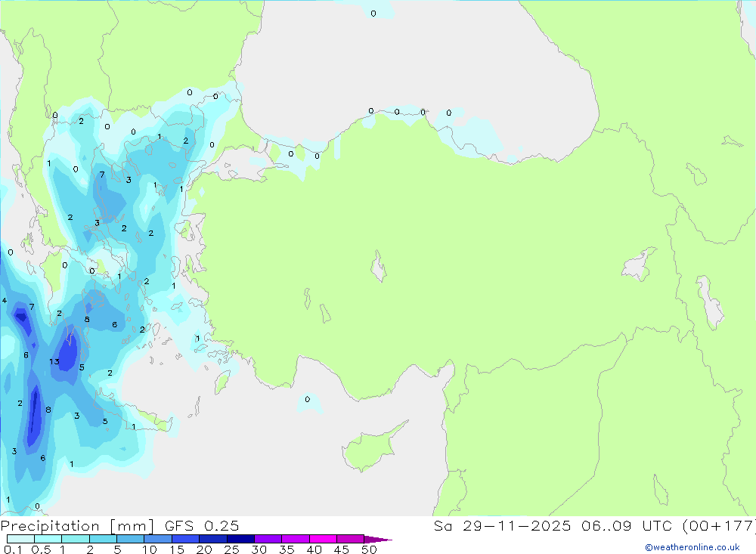The width and height of the screenshot is (756, 554).
Task: Select the 5–10 mm legend color swatch
Action: click(x=131, y=539)
